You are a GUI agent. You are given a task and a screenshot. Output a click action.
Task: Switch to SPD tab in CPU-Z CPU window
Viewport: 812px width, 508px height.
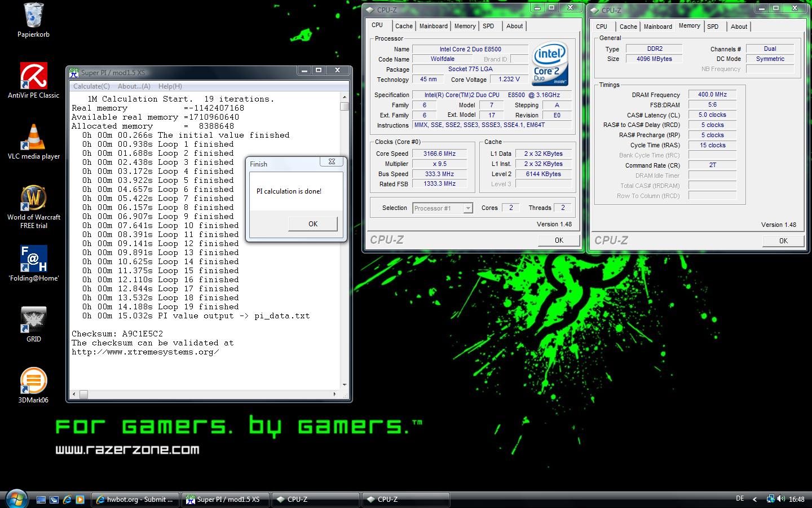coord(488,26)
